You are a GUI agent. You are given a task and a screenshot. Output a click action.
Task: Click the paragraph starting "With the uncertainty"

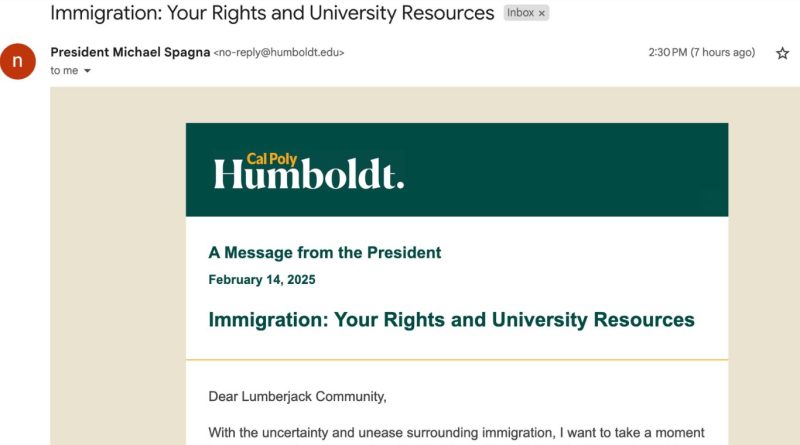456,433
